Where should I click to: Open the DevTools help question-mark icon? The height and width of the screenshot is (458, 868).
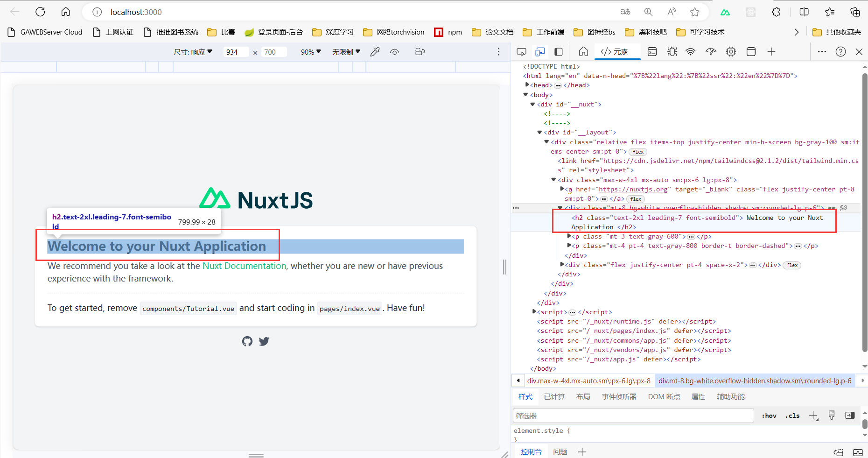[x=840, y=52]
